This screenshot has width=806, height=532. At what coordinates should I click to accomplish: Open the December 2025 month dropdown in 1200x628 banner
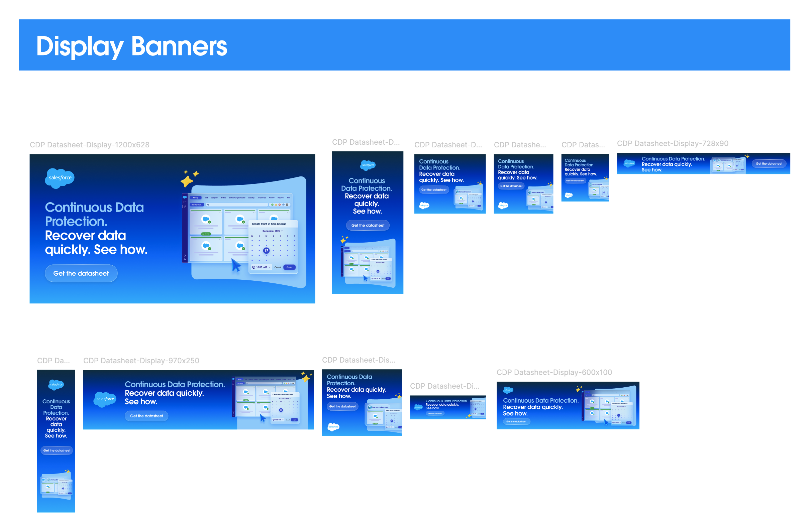click(272, 231)
